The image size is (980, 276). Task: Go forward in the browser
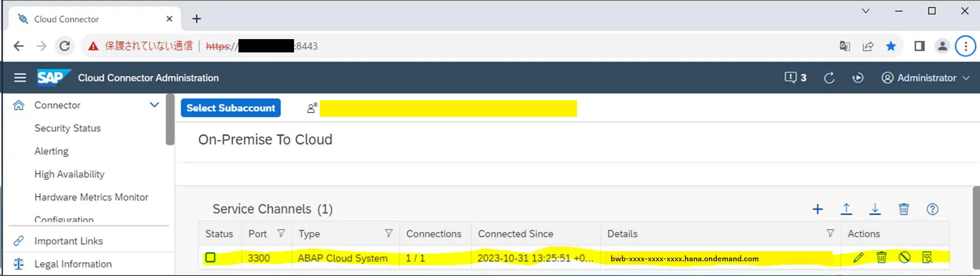(x=41, y=46)
